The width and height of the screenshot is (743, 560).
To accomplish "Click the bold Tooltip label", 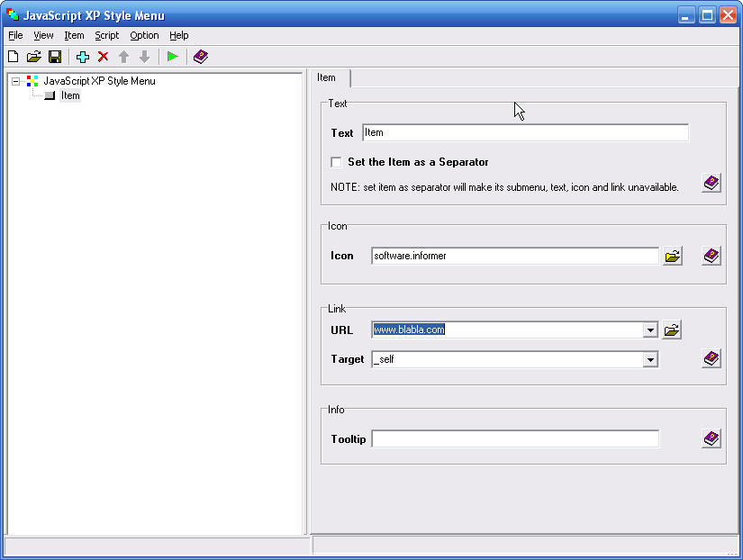I will click(x=349, y=439).
